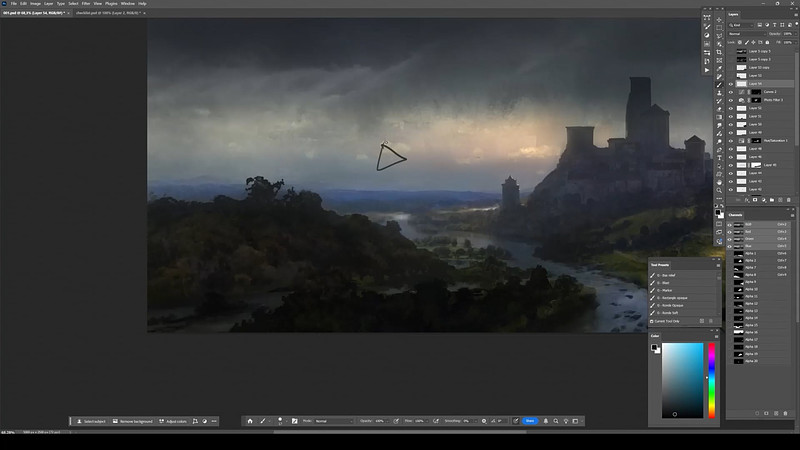Open the Edit menu

23,4
